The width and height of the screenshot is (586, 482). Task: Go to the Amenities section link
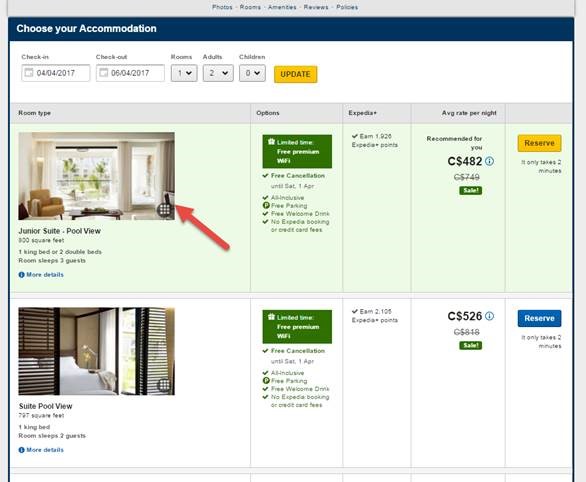282,7
